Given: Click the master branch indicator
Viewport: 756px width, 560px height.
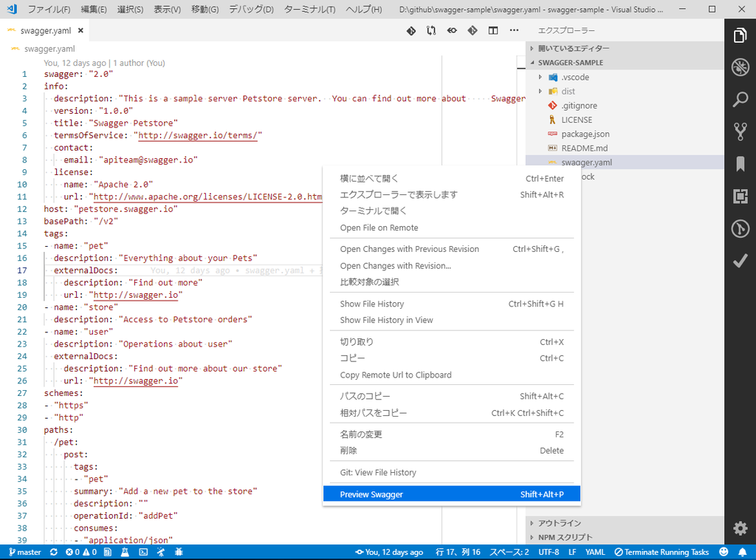Looking at the screenshot, I should tap(25, 552).
